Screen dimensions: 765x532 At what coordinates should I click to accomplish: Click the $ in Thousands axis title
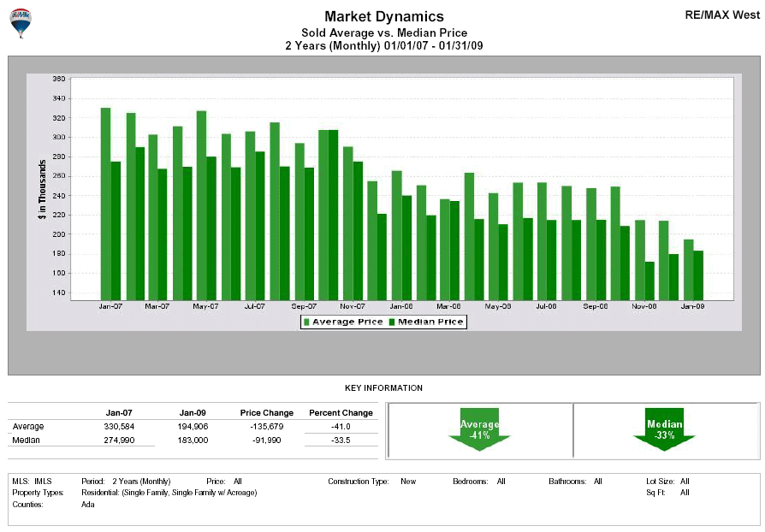click(43, 189)
